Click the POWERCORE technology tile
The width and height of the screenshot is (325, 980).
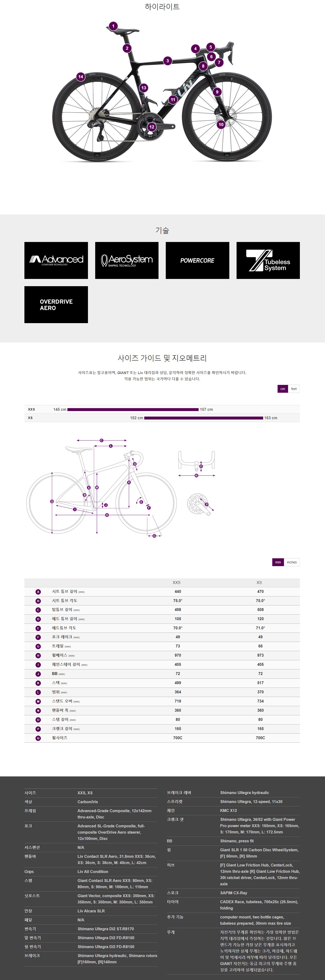click(197, 261)
